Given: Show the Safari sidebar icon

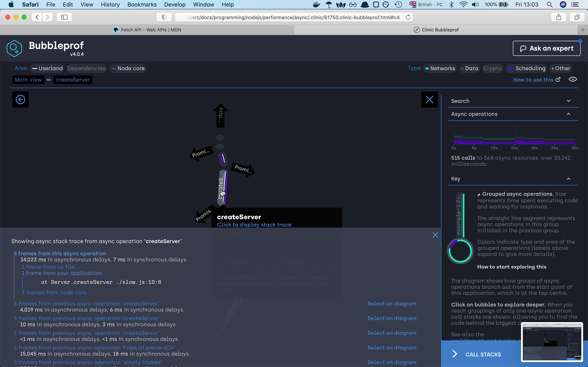Looking at the screenshot, I should coord(64,17).
